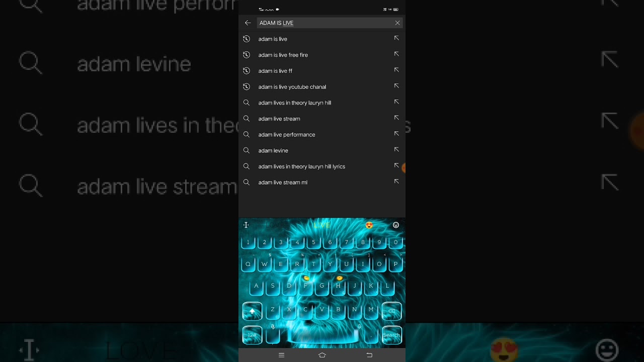Toggle the shift key on the keyboard

[252, 311]
